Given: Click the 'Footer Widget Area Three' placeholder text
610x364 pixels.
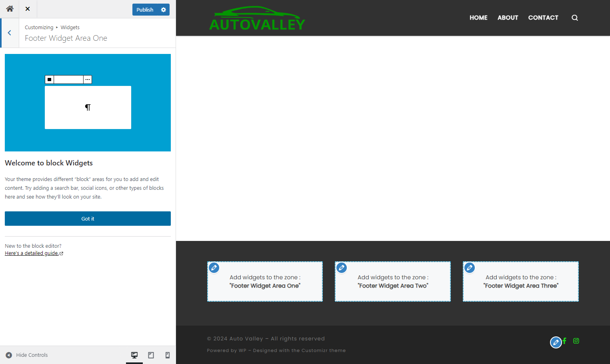Looking at the screenshot, I should 521,282.
